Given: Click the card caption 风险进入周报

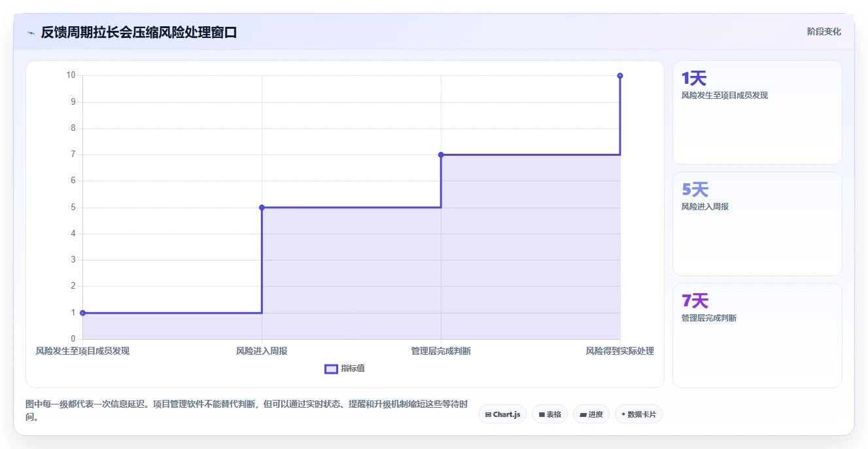Looking at the screenshot, I should point(705,207).
